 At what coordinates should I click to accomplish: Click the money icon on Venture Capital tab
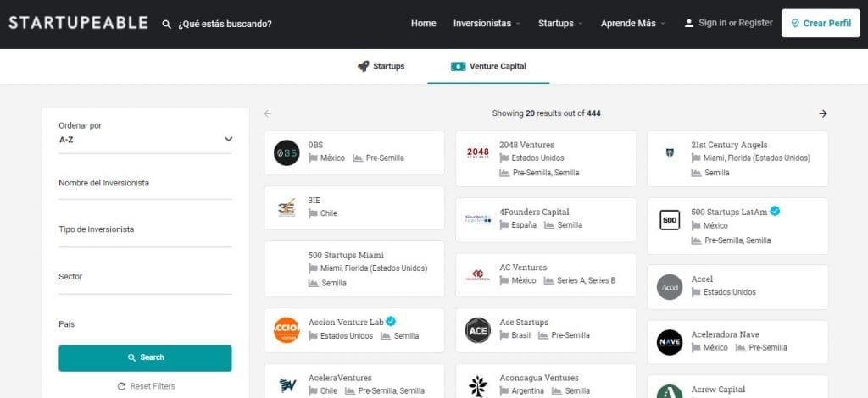[458, 66]
